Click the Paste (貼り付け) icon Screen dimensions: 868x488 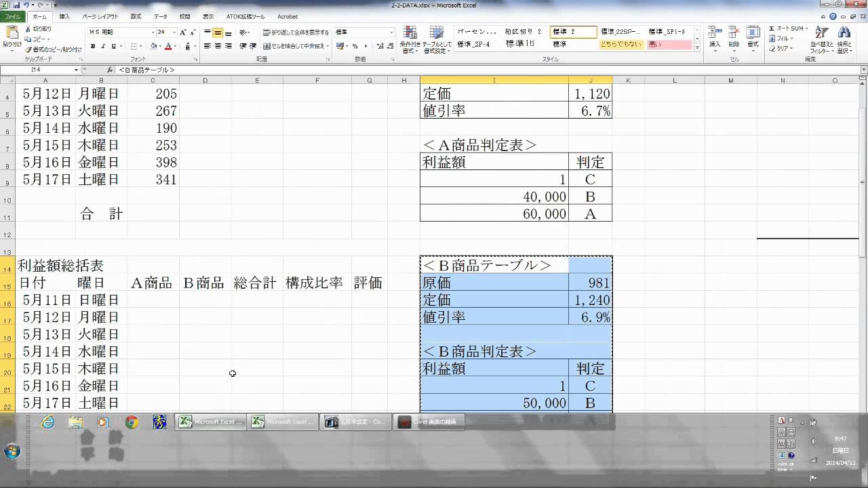point(12,33)
